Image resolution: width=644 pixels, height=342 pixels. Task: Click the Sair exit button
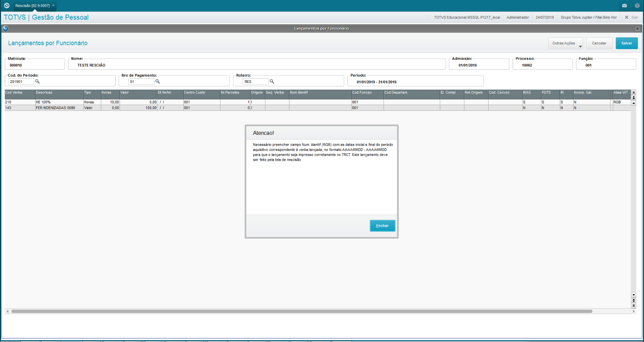point(631,17)
